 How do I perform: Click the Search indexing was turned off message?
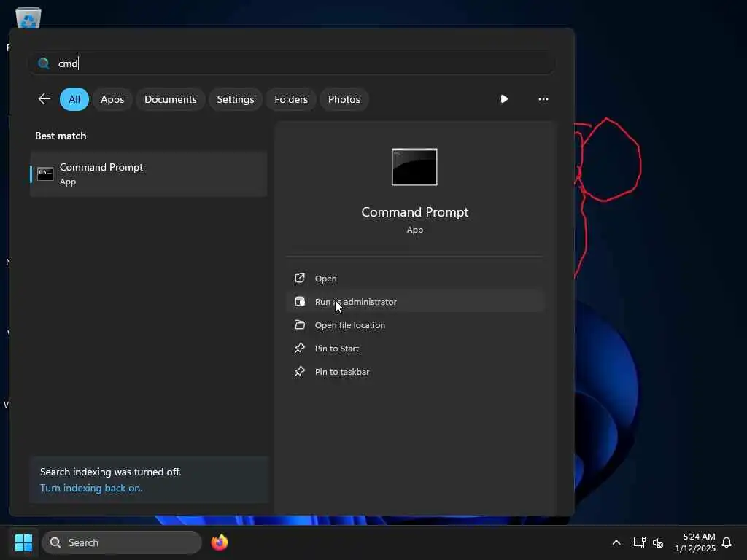[x=111, y=472]
